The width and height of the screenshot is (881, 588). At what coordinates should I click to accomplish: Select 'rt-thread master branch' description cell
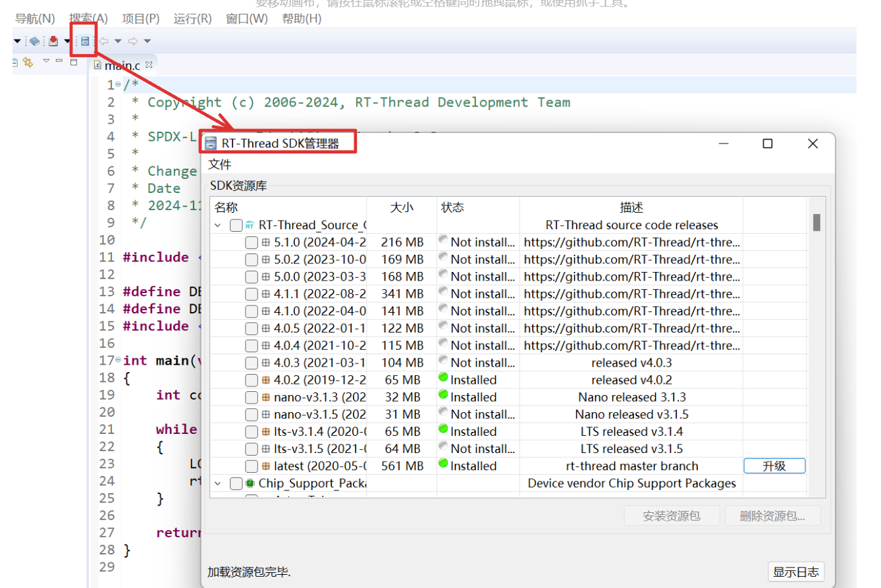[x=631, y=466]
